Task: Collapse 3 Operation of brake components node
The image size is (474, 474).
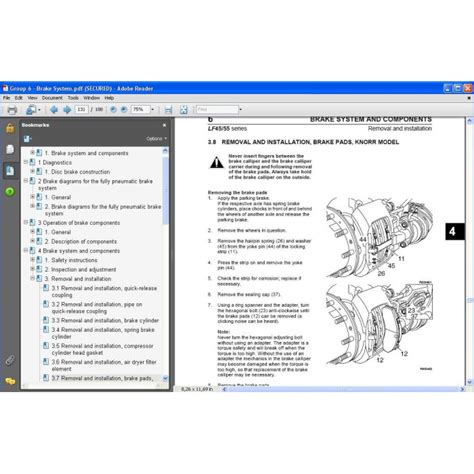Action: (26, 222)
